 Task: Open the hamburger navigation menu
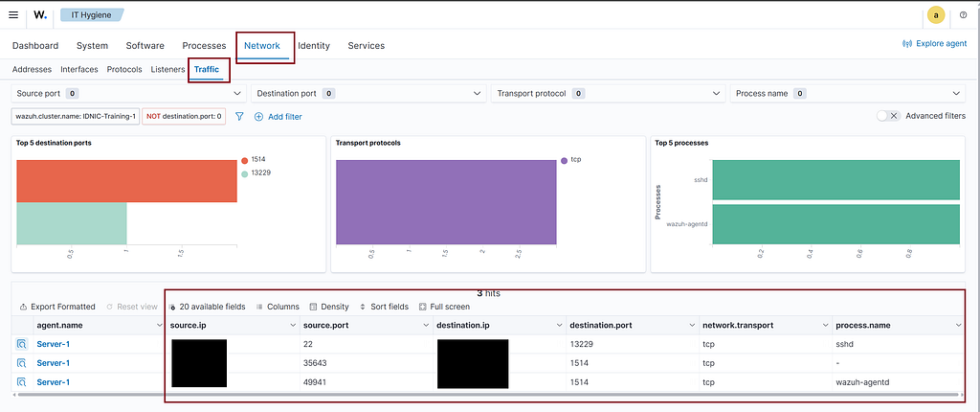[13, 14]
